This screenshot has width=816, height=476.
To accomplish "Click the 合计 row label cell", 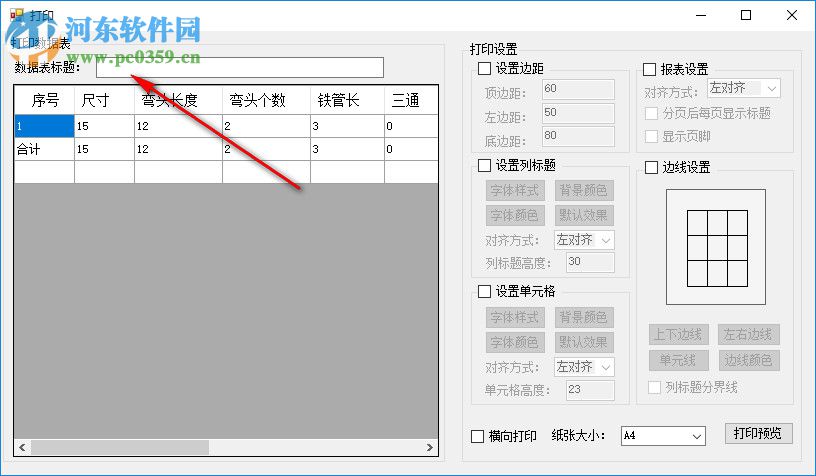I will [45, 149].
